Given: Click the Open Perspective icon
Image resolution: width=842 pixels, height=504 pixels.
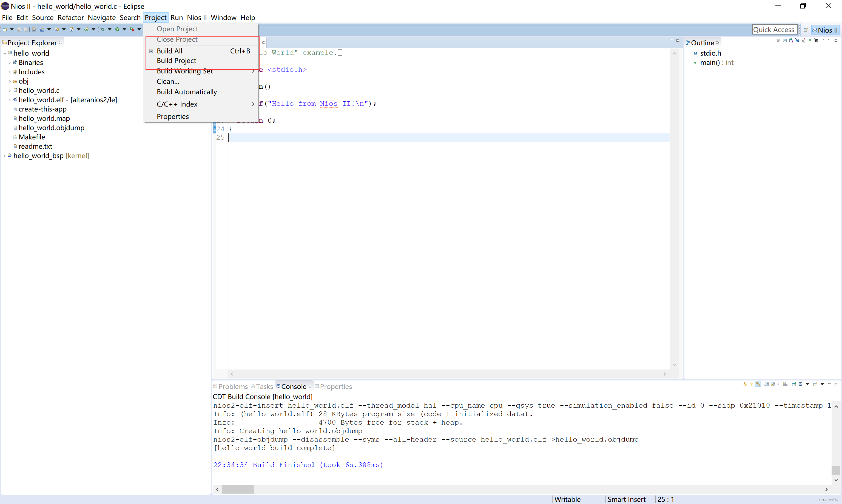Looking at the screenshot, I should pos(805,30).
